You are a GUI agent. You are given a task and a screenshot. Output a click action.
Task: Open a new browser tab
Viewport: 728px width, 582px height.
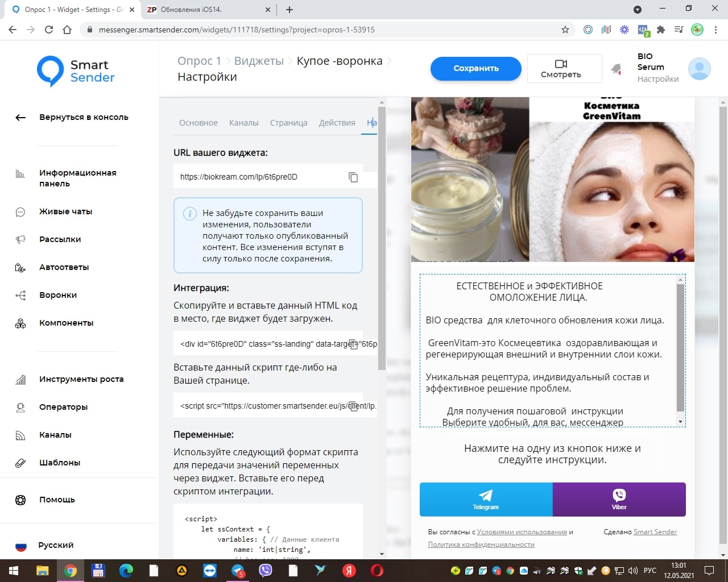(289, 10)
